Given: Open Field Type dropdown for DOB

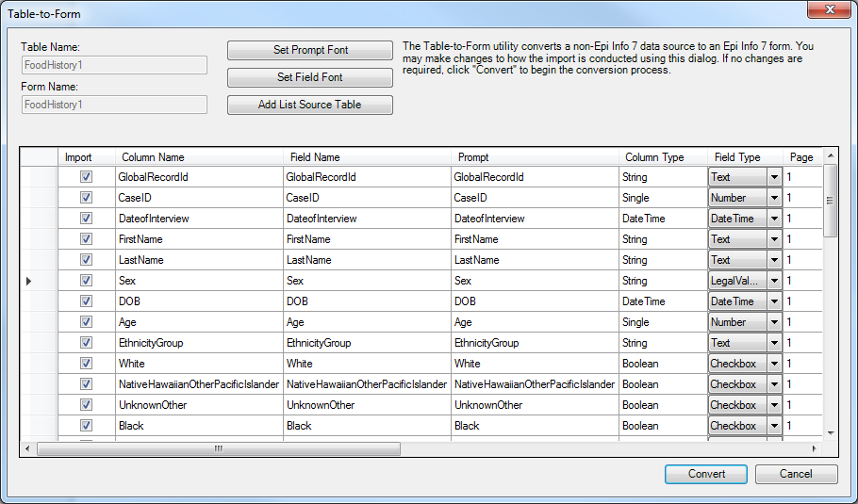Looking at the screenshot, I should pos(774,301).
